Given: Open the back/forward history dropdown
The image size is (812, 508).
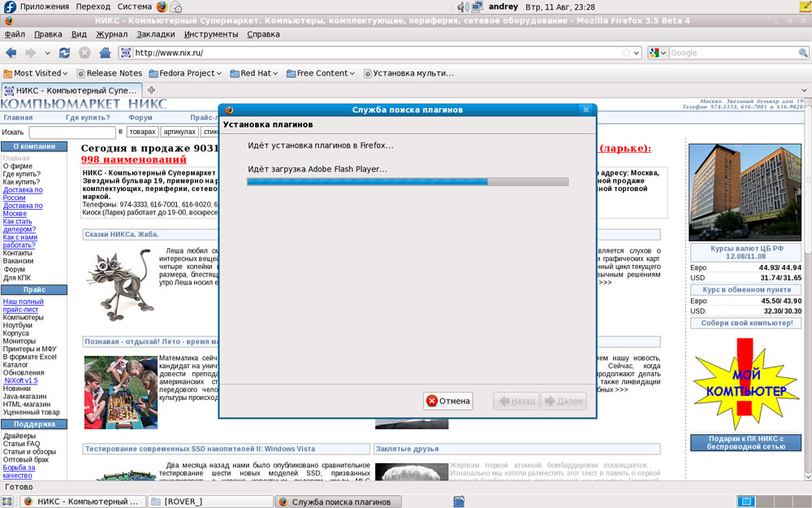Looking at the screenshot, I should [x=47, y=53].
